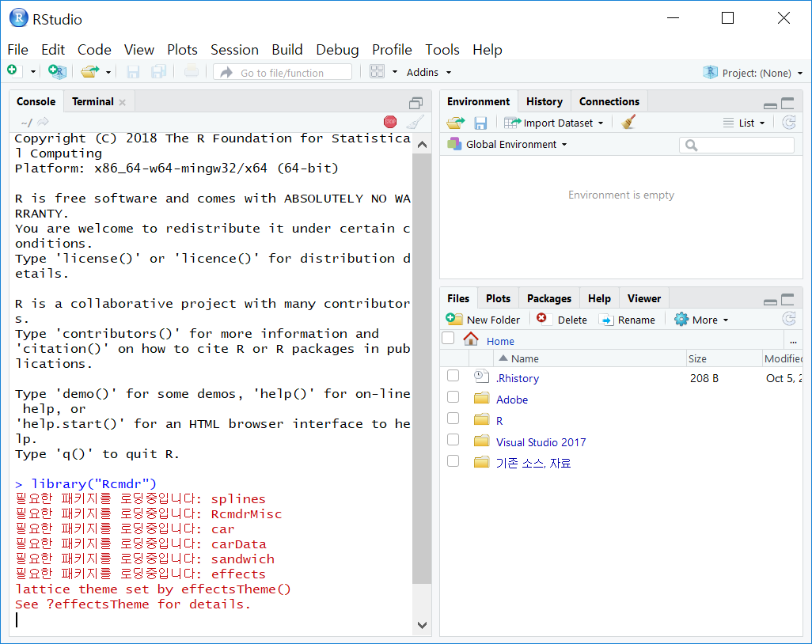Maximize the Files pane

(x=787, y=300)
